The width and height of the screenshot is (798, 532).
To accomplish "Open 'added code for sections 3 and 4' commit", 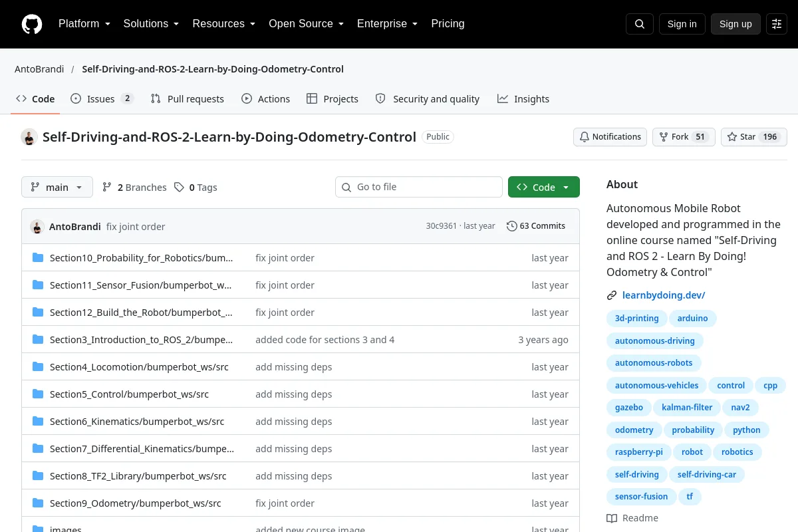I will pos(325,340).
